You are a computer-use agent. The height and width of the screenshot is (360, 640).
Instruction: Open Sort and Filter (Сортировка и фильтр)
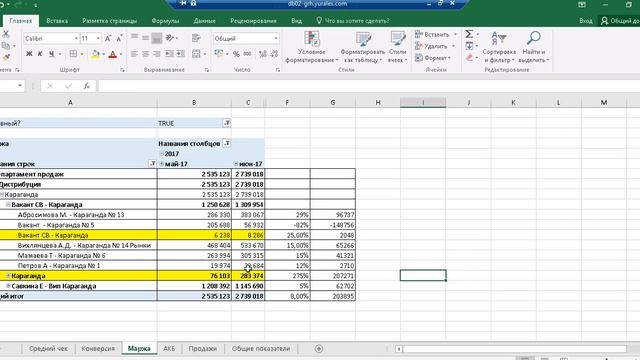click(499, 47)
